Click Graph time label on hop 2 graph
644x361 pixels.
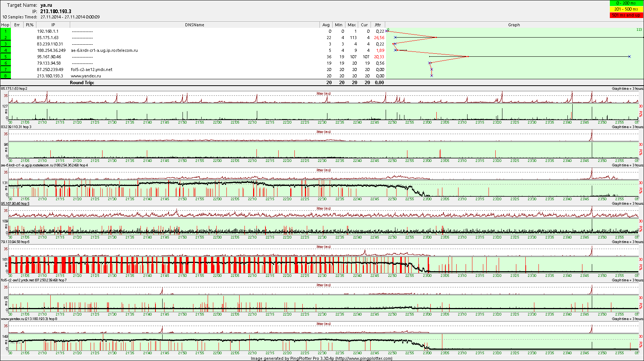tap(627, 89)
